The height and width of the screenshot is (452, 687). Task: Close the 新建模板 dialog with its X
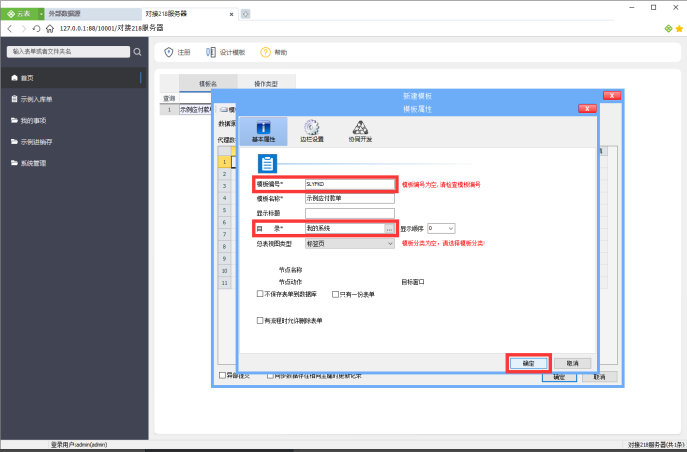click(612, 95)
